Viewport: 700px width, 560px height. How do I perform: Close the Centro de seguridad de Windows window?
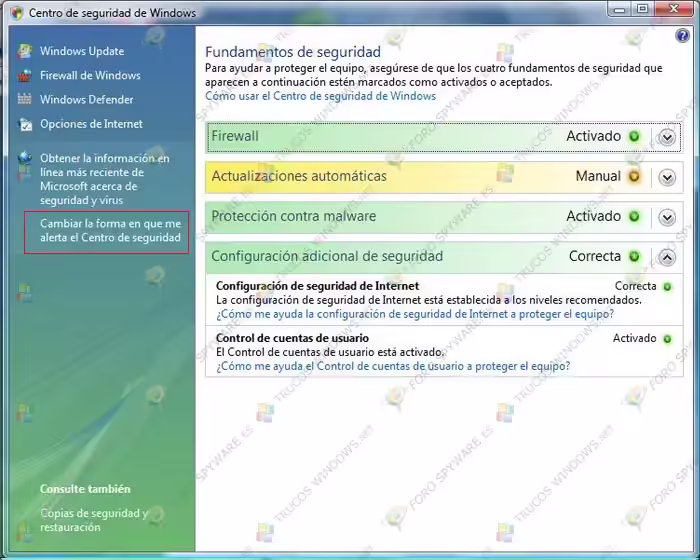(675, 8)
